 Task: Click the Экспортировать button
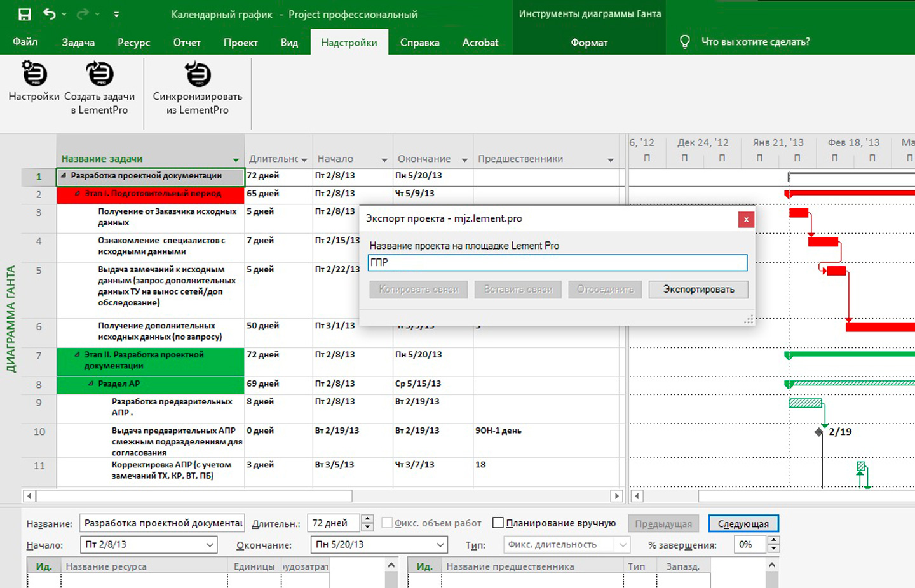coord(698,289)
